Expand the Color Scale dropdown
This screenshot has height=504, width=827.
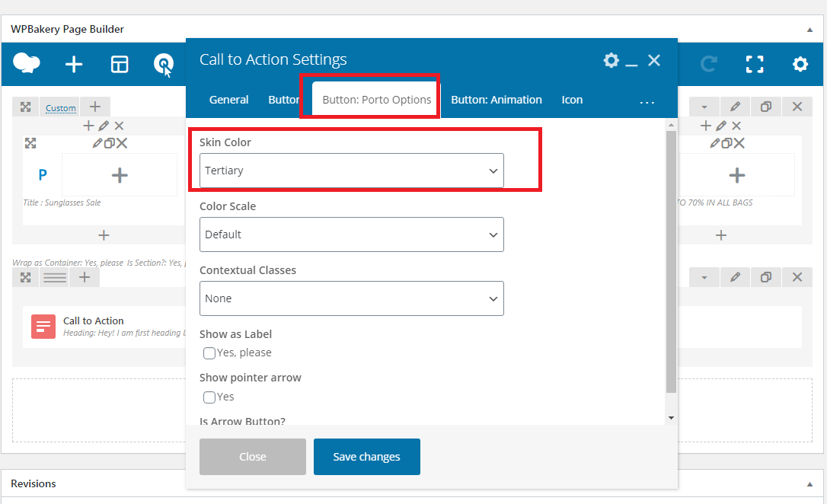(351, 234)
